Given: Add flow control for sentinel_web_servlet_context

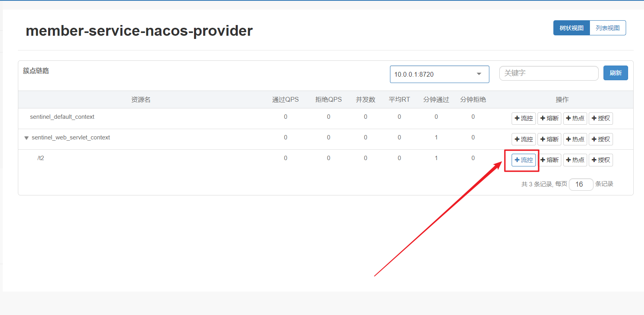Looking at the screenshot, I should 524,139.
